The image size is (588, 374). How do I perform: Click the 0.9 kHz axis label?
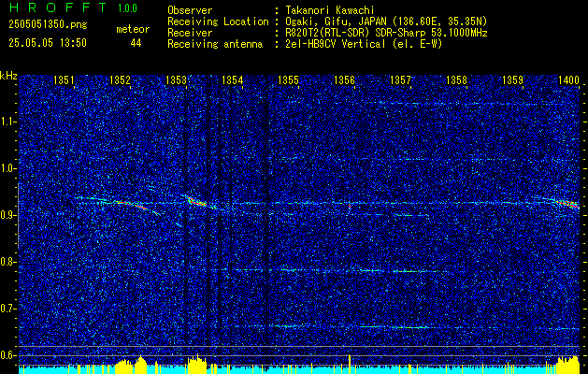click(x=8, y=215)
